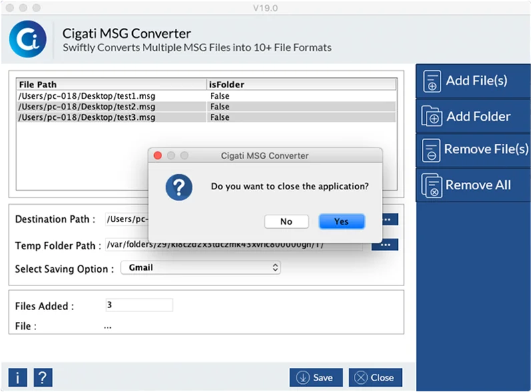The width and height of the screenshot is (532, 392).
Task: Open the info icon at bottom left
Action: [17, 377]
